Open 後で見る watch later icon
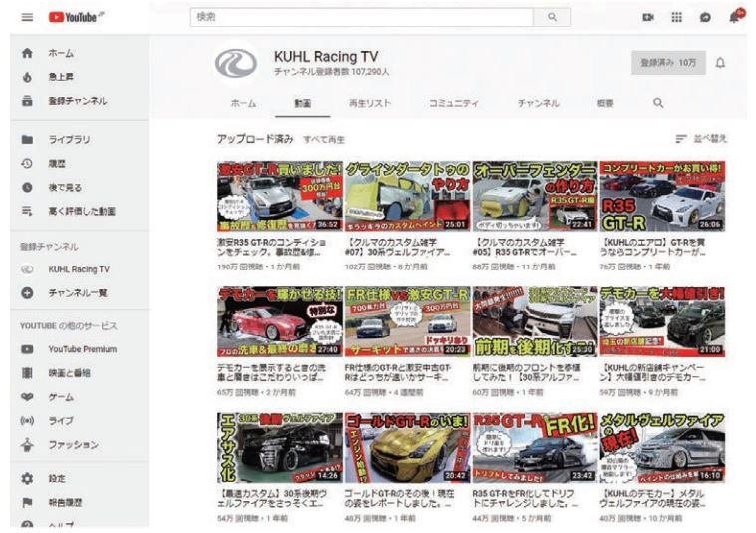The width and height of the screenshot is (756, 533). [x=28, y=188]
